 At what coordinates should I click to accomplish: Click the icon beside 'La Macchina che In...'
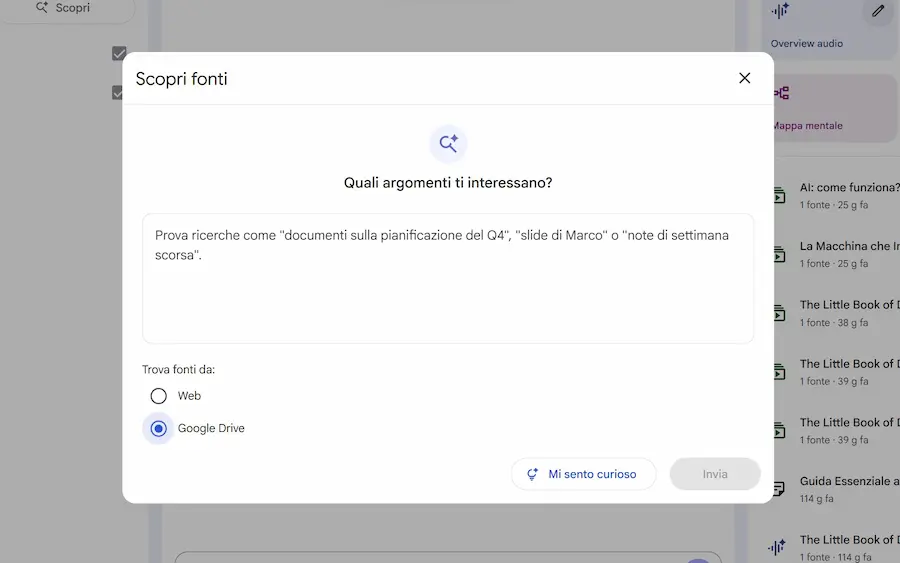click(x=779, y=255)
